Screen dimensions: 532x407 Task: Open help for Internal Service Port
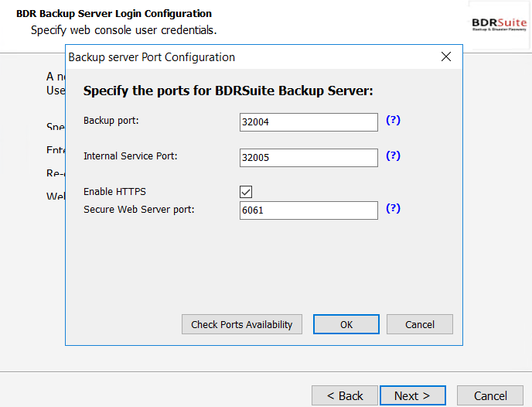click(x=394, y=156)
